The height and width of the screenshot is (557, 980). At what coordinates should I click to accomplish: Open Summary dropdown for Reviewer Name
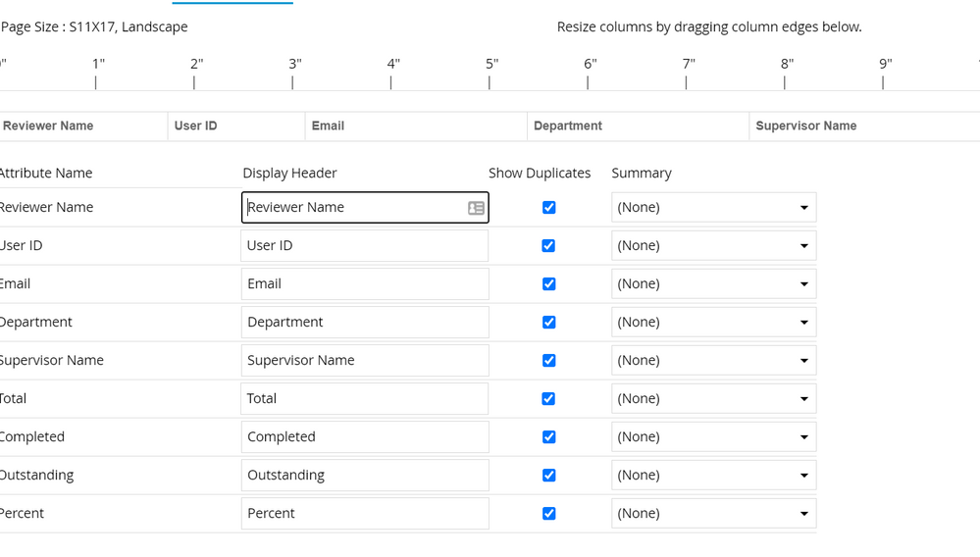(x=713, y=208)
